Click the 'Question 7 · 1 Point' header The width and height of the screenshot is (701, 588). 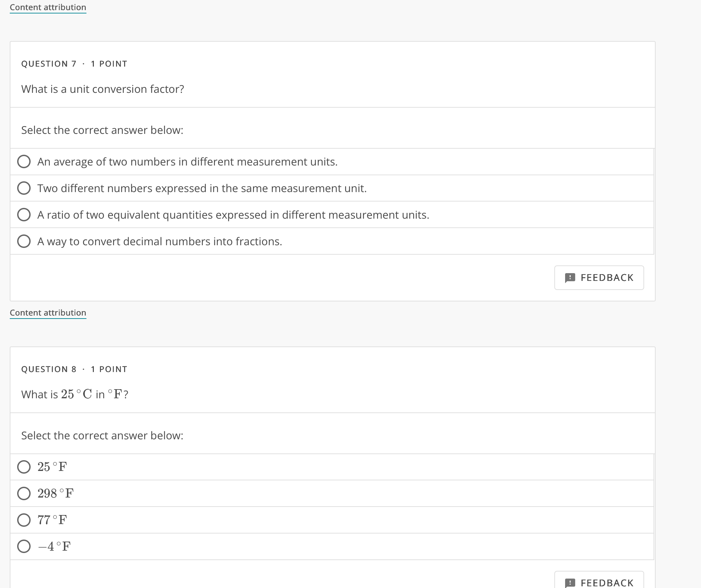(x=74, y=64)
